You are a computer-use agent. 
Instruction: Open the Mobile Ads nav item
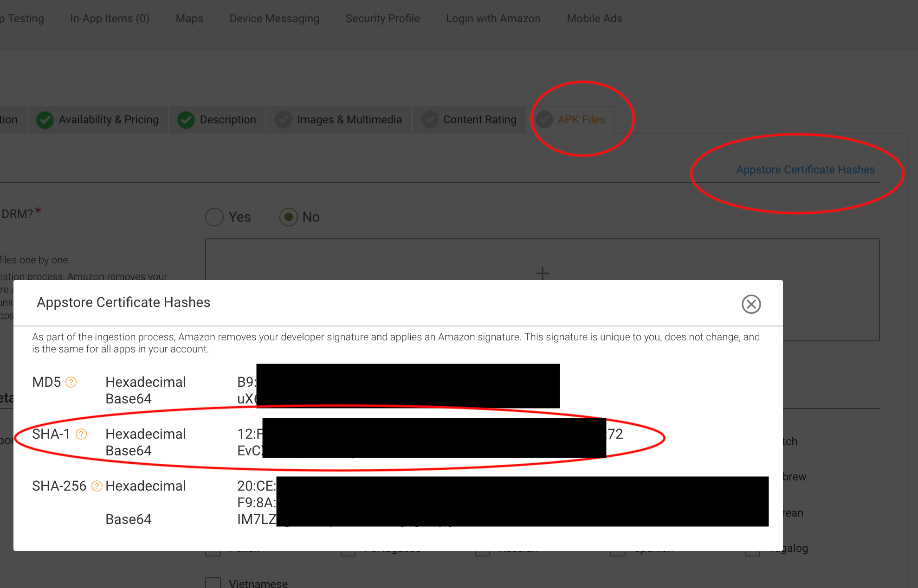(x=594, y=19)
